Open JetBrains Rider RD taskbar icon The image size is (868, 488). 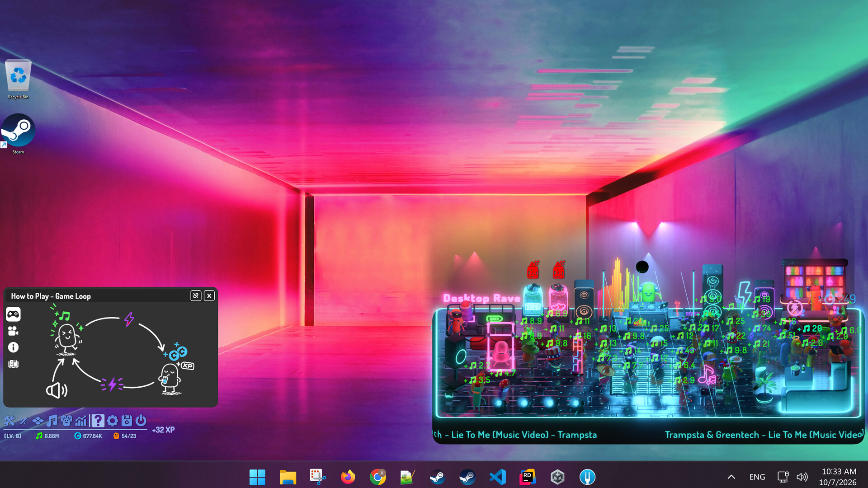[x=528, y=477]
